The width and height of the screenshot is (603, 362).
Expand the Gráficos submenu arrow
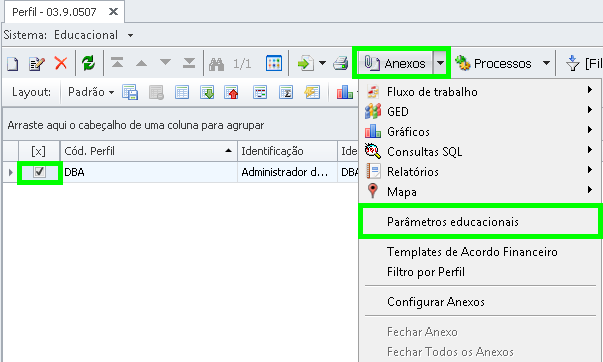tap(590, 130)
